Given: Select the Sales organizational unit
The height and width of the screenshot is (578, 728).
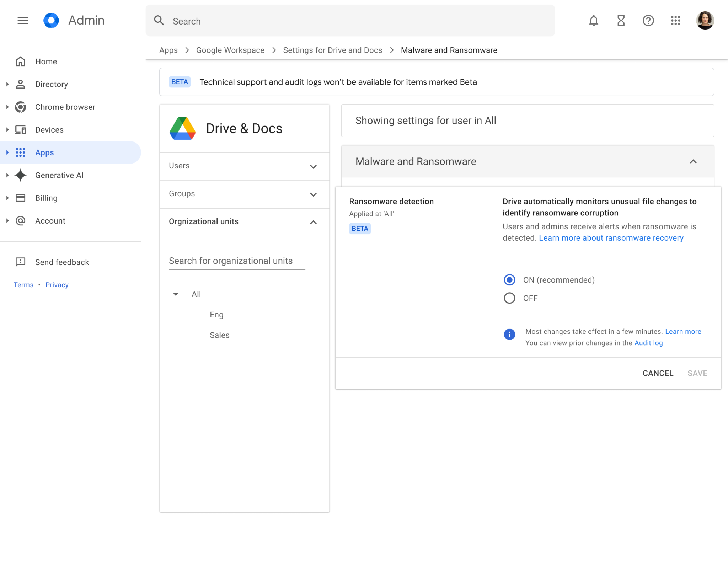Looking at the screenshot, I should [x=219, y=335].
